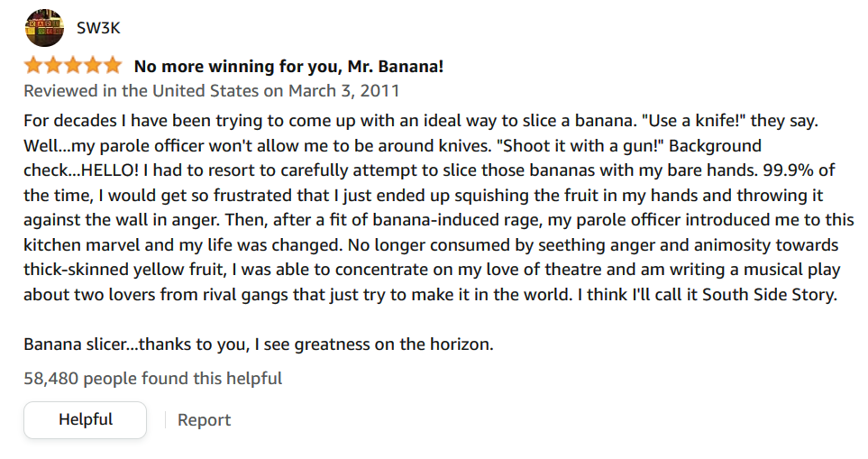Image resolution: width=868 pixels, height=459 pixels.
Task: Click the SW3K reviewer avatar image
Action: 44,27
